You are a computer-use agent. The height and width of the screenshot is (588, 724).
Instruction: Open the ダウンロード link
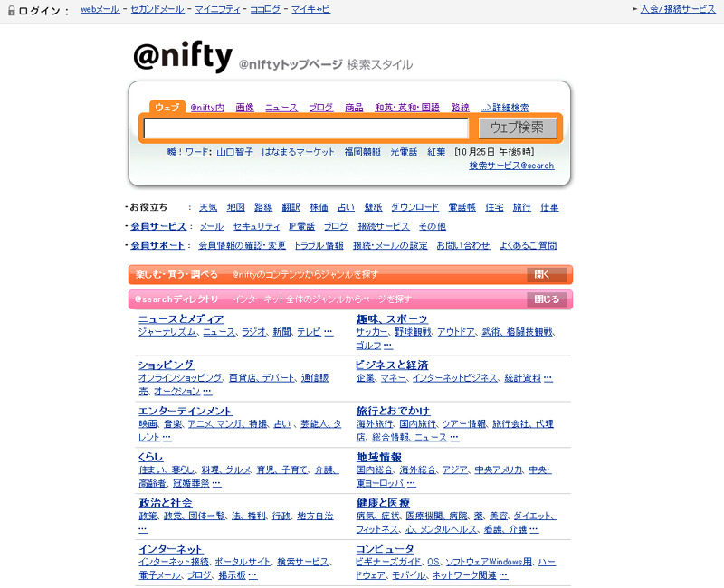coord(415,207)
